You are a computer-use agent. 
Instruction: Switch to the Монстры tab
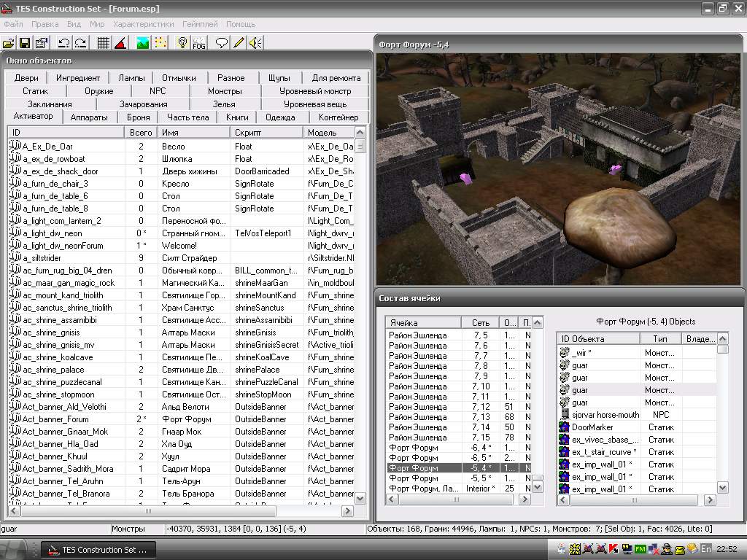tap(225, 91)
